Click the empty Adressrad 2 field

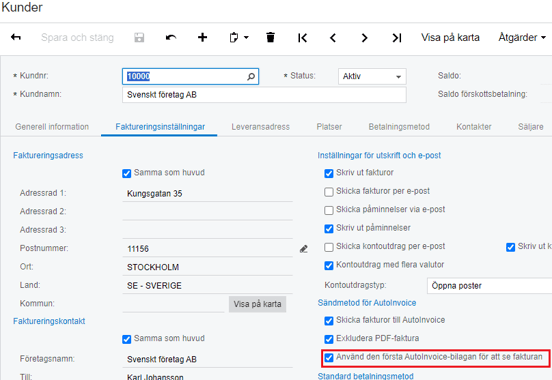(x=207, y=212)
